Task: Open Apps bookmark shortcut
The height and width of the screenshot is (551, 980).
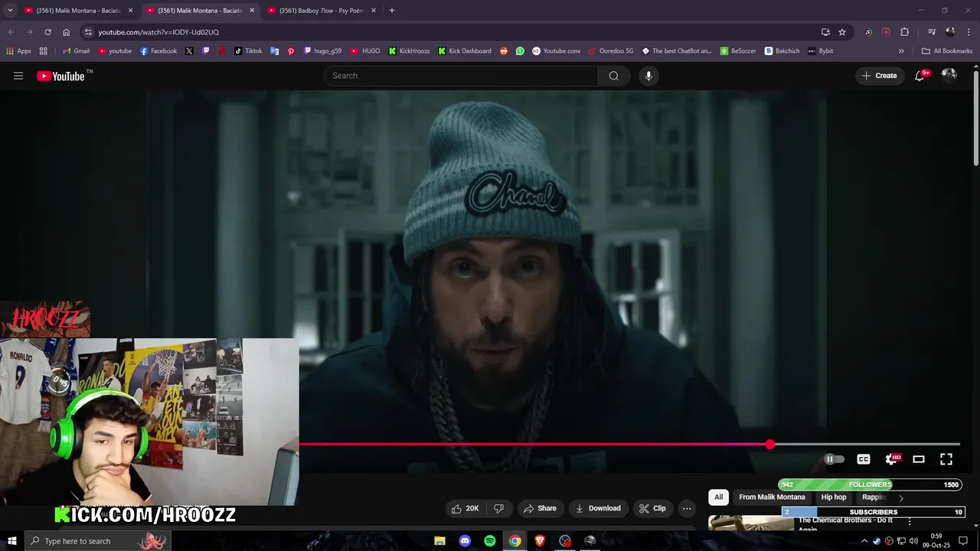Action: click(x=19, y=51)
